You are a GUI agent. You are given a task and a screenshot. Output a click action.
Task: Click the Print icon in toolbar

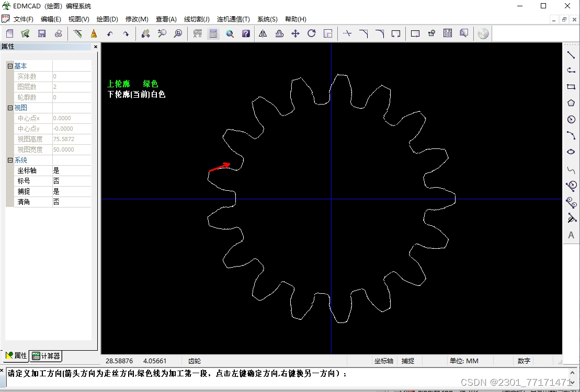(59, 33)
